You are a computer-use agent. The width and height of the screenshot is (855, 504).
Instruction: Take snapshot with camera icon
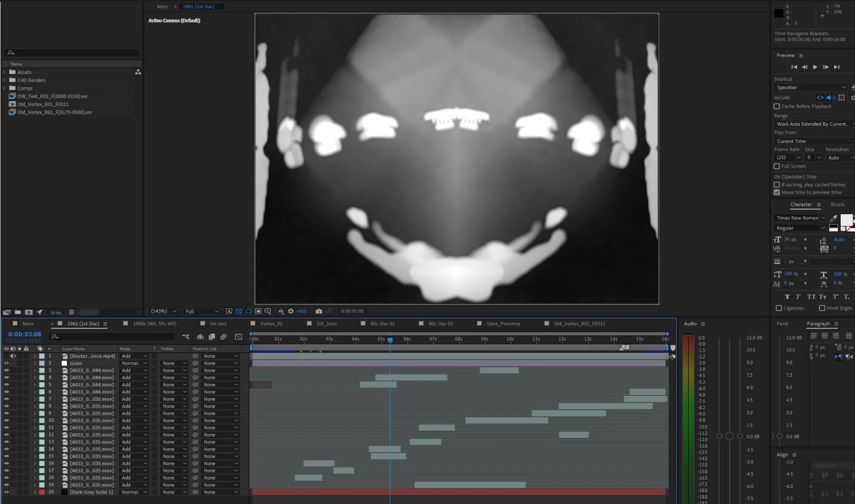click(x=319, y=311)
